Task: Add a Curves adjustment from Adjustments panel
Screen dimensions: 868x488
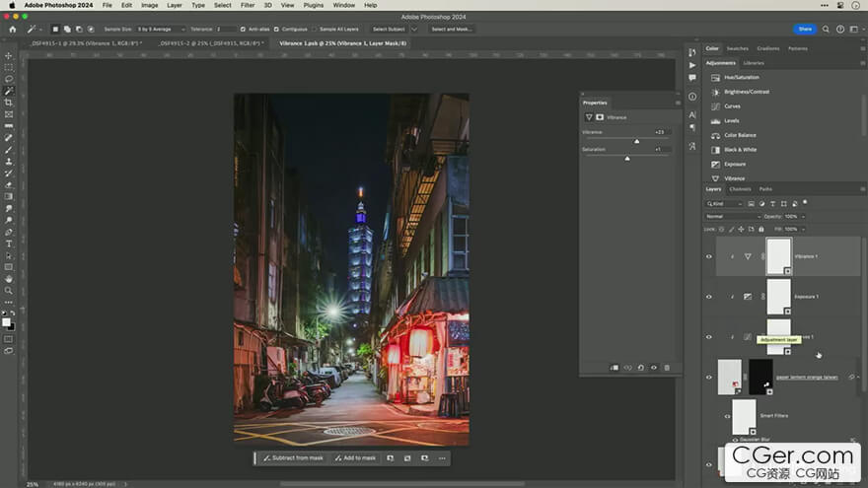Action: [x=732, y=106]
